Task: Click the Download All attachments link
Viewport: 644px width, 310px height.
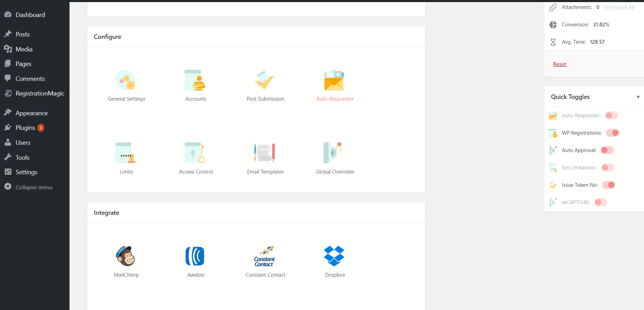Action: pyautogui.click(x=619, y=7)
